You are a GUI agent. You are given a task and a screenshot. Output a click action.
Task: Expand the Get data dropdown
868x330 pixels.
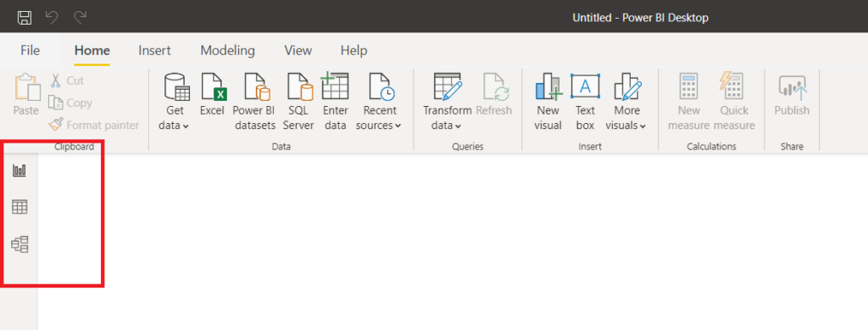click(175, 102)
